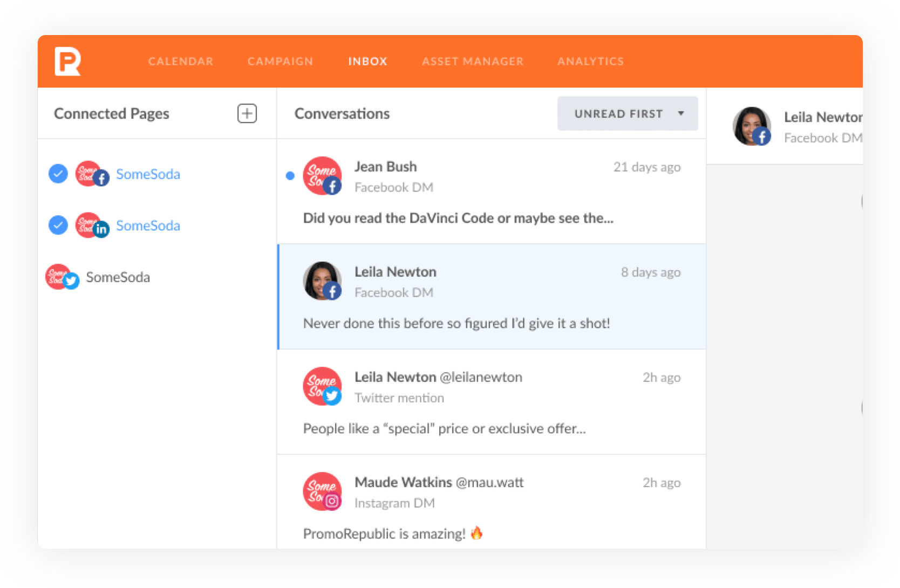
Task: Click the SomeSoda LinkedIn page name link
Action: click(148, 225)
